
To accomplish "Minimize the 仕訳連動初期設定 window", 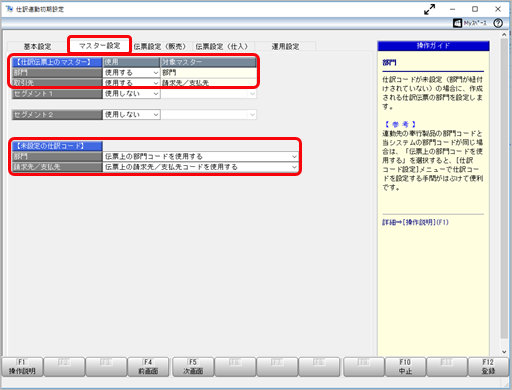I will pos(452,9).
